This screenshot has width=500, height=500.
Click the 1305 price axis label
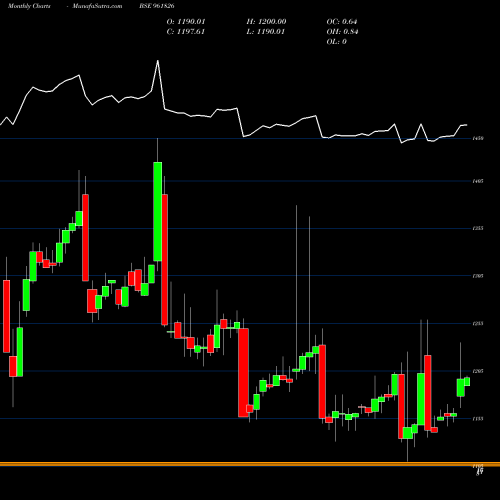click(x=478, y=276)
